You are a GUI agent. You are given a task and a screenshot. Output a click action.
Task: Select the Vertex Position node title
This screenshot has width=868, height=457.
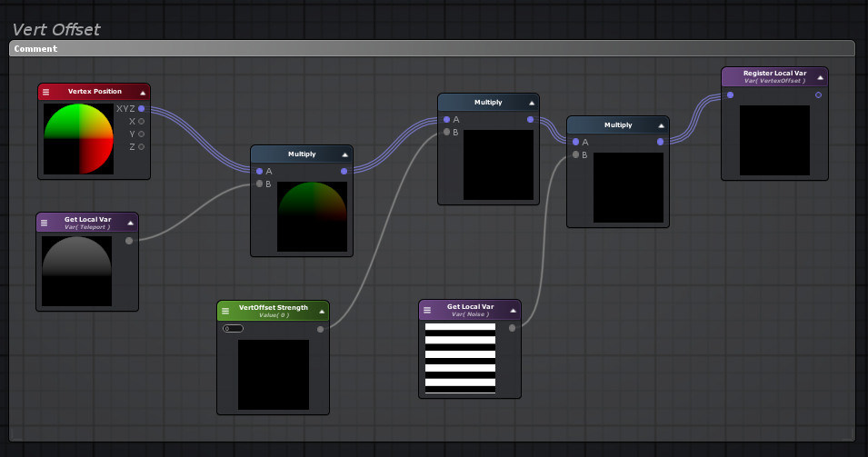pyautogui.click(x=95, y=91)
